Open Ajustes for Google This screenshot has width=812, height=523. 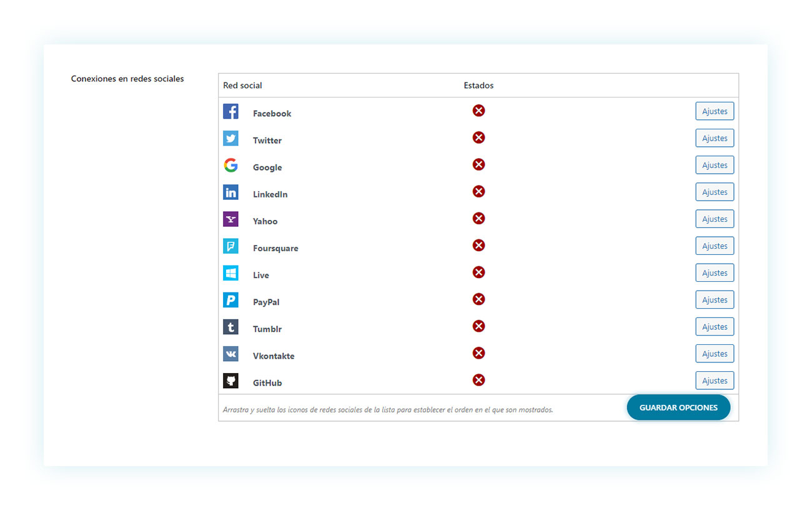(x=715, y=165)
